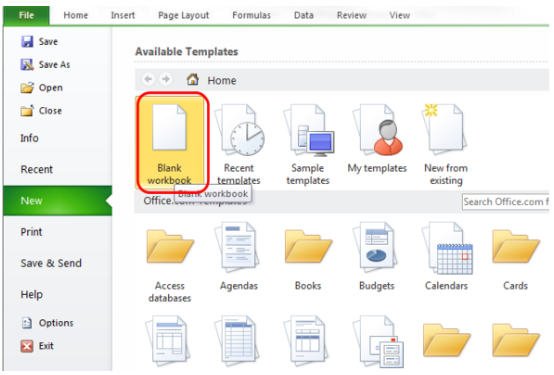Open Options from the File menu

47,323
